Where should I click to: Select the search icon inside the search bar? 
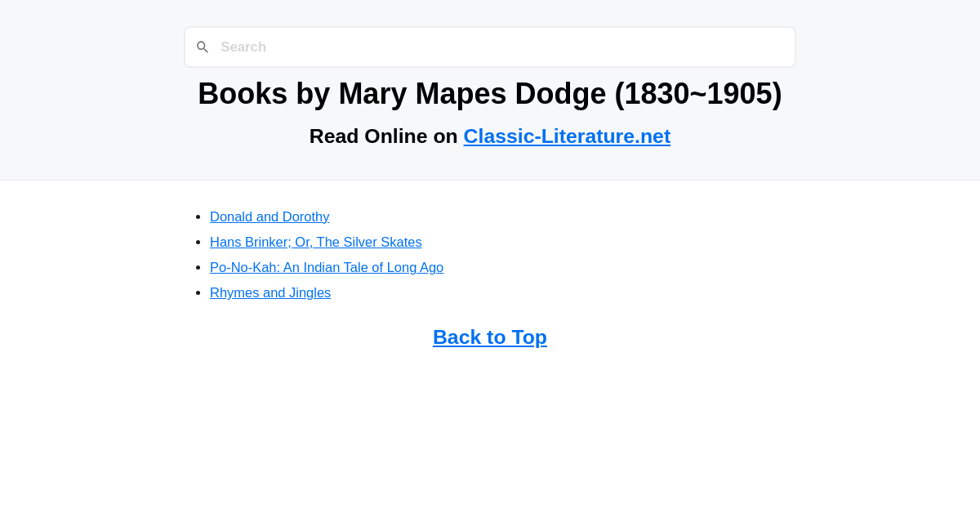[203, 47]
